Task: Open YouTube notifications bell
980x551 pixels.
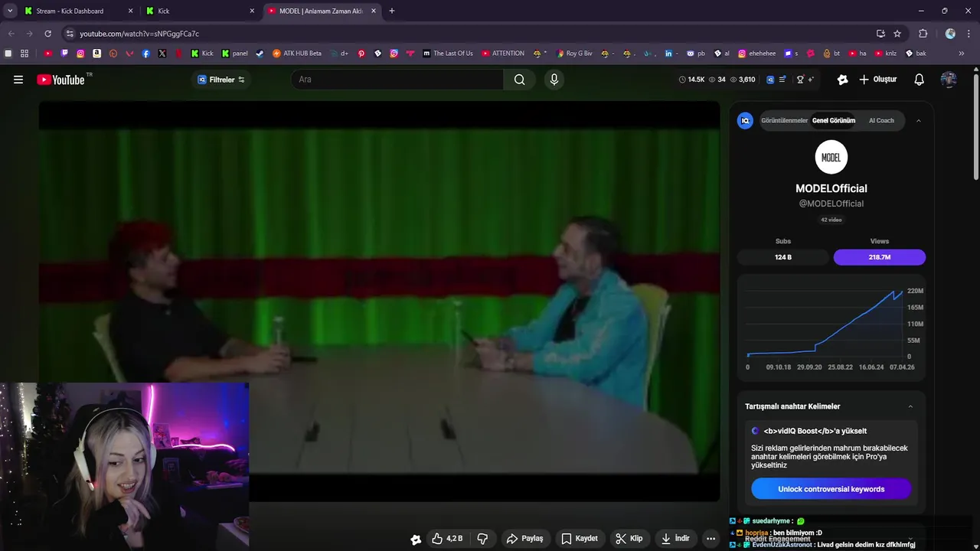Action: coord(920,80)
